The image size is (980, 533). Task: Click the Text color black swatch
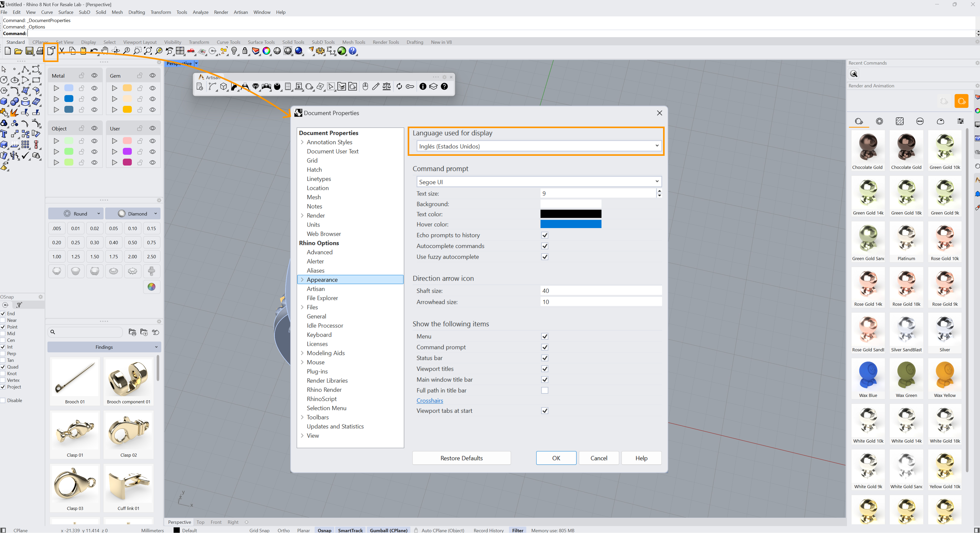click(x=571, y=214)
